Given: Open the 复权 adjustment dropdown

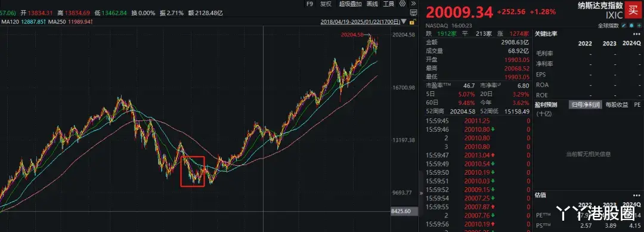Looking at the screenshot, I should point(326,4).
